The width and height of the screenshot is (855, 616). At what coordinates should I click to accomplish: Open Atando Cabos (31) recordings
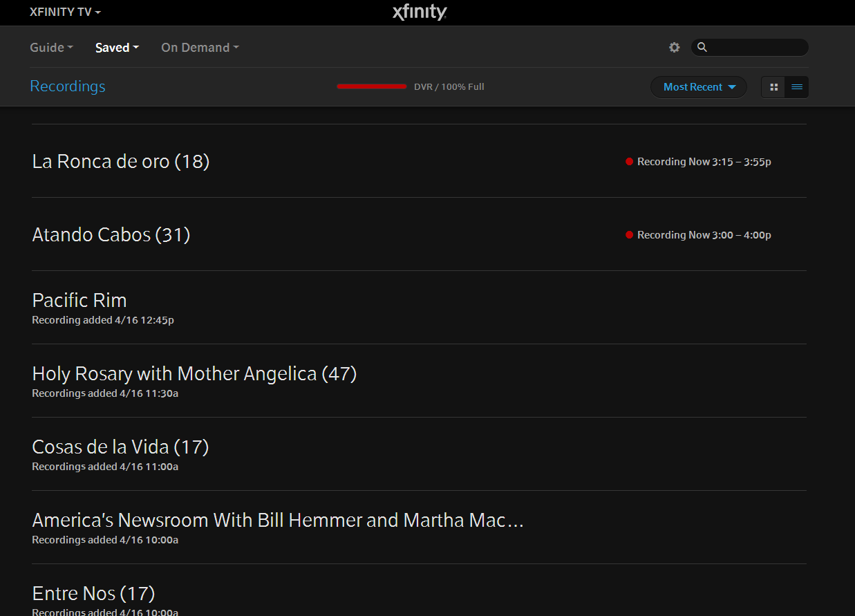111,235
